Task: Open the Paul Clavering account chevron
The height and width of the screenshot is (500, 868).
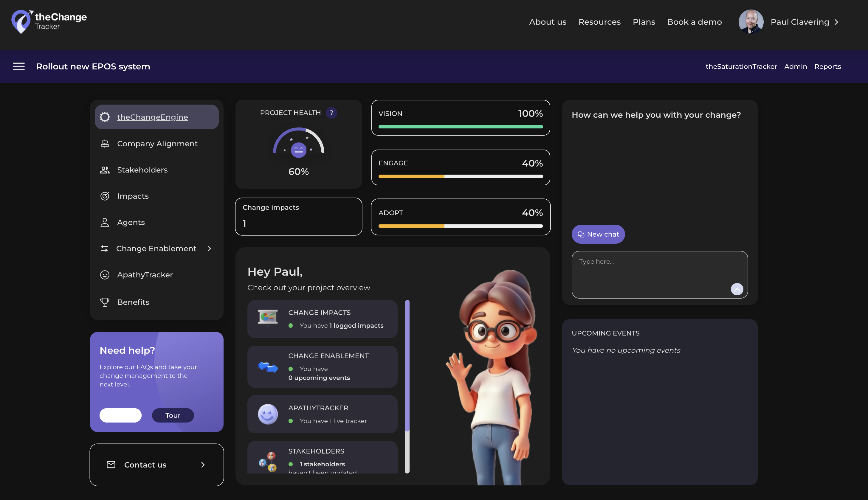Action: pyautogui.click(x=836, y=22)
